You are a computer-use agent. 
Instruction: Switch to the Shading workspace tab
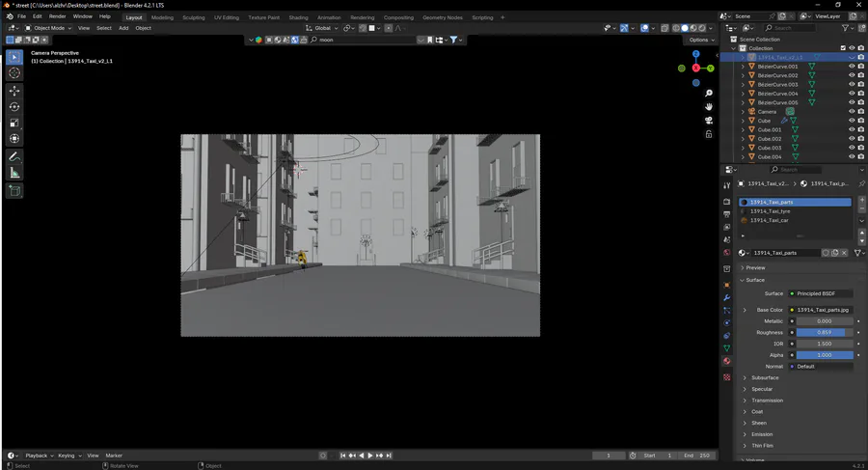click(x=298, y=17)
